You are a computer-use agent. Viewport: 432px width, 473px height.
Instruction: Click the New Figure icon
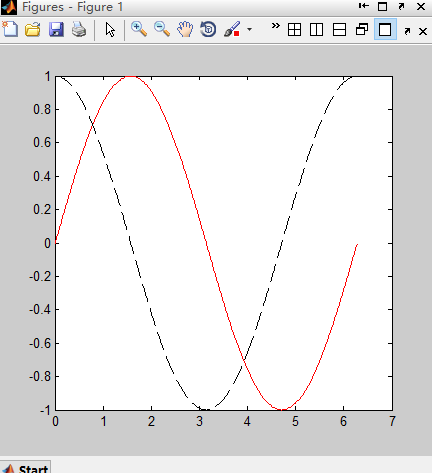point(10,29)
